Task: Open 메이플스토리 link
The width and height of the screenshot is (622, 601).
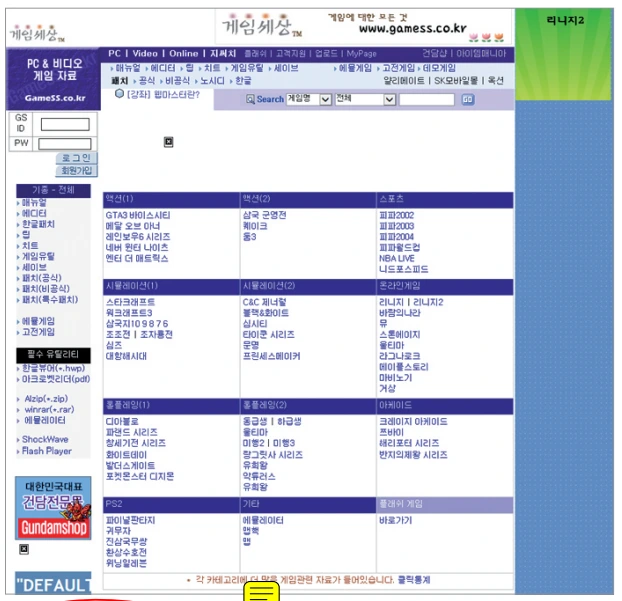Action: click(x=404, y=367)
